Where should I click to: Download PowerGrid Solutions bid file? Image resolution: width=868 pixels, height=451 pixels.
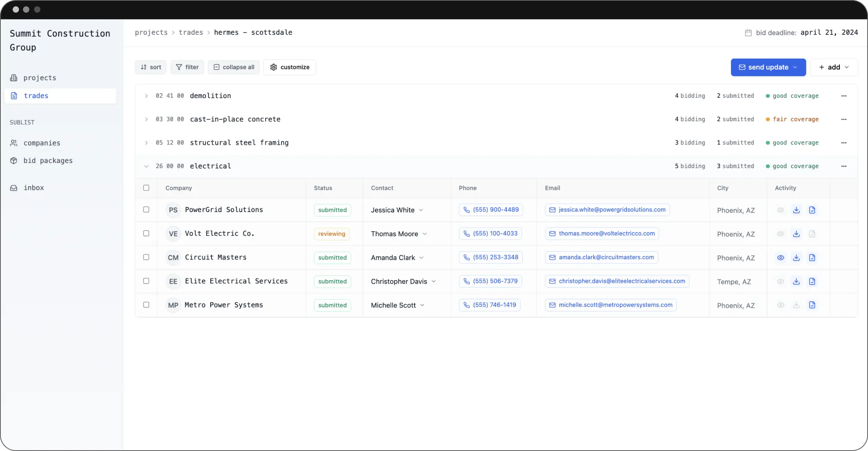pyautogui.click(x=796, y=210)
